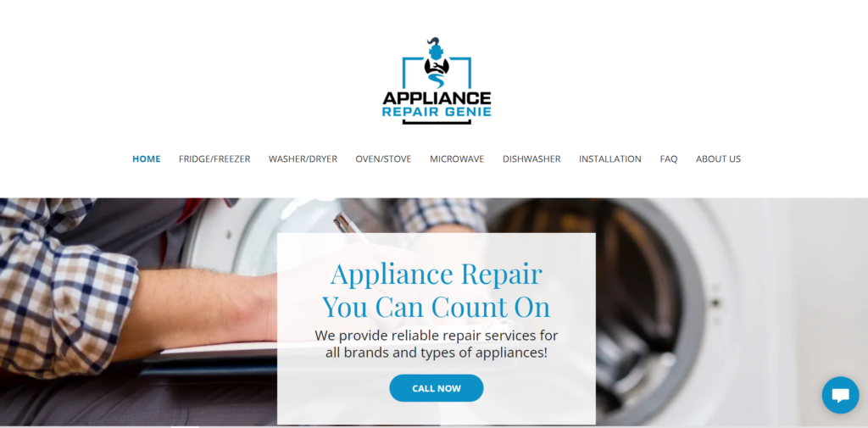Viewport: 868px width, 428px height.
Task: Navigate to the MICROWAVE section
Action: 457,158
